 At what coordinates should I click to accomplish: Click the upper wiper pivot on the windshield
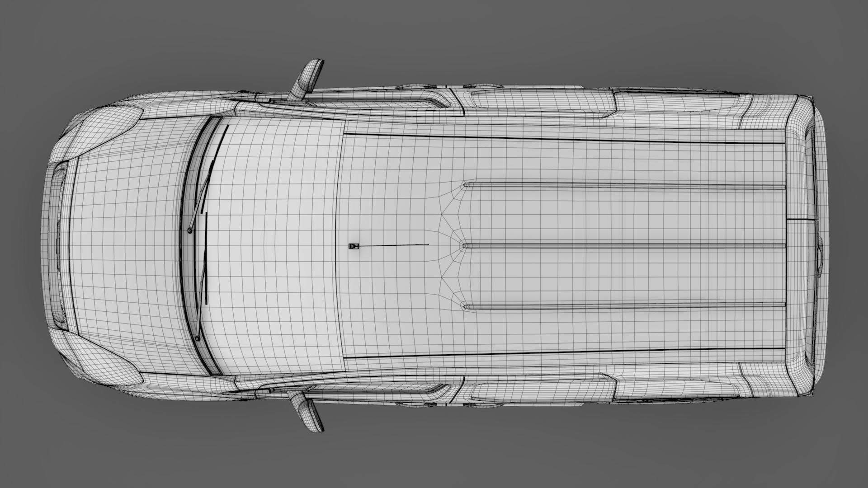coord(190,231)
